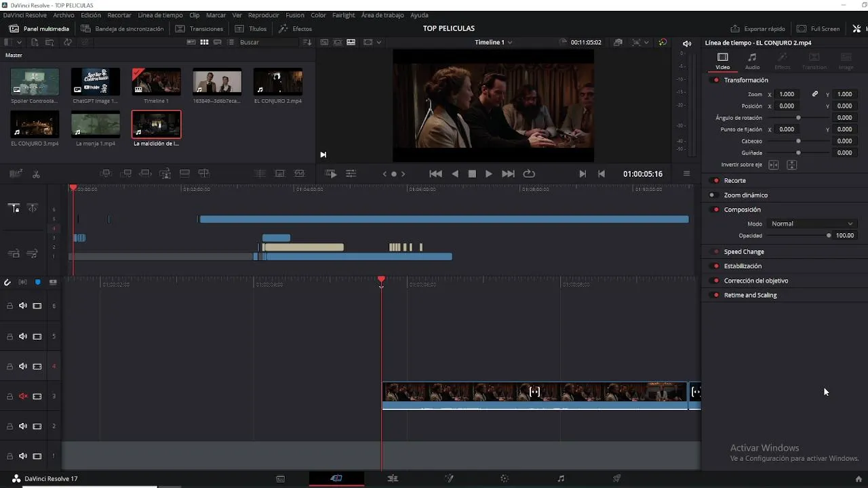
Task: Expand the Zoom dinámico section
Action: coord(745,195)
